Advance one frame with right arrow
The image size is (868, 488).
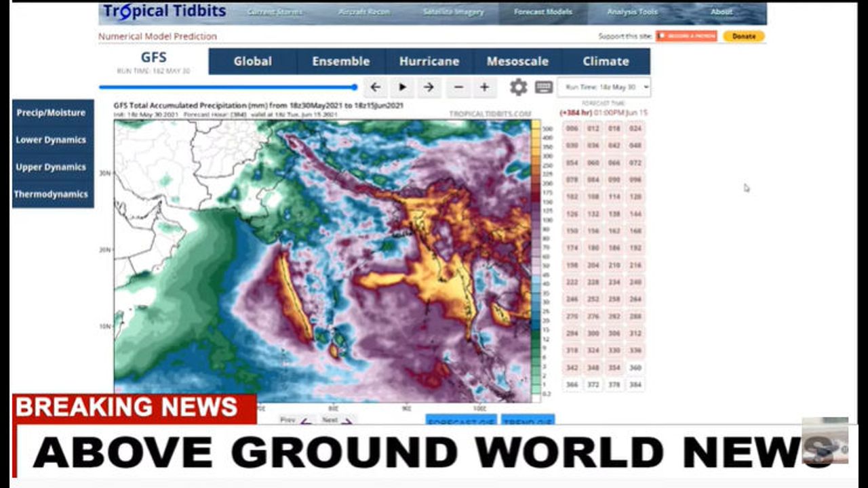[429, 87]
